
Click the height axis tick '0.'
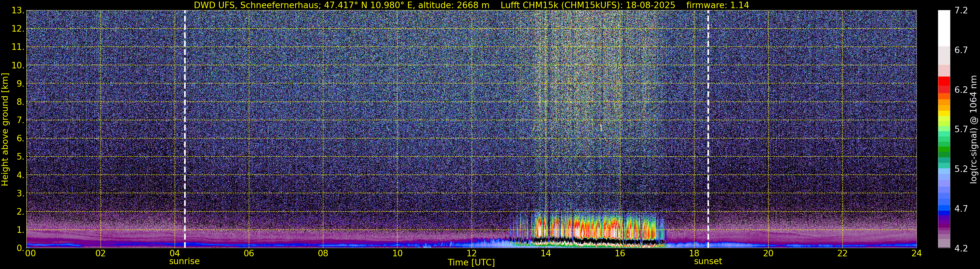(x=20, y=248)
